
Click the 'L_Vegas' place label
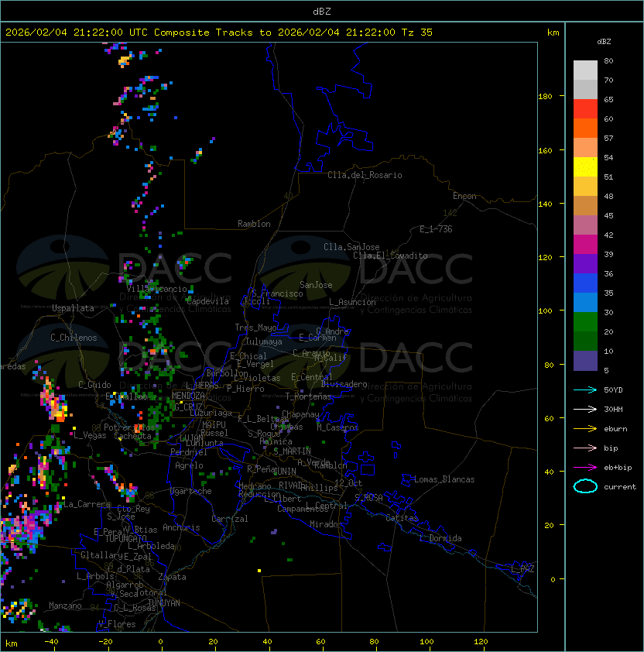pyautogui.click(x=90, y=435)
